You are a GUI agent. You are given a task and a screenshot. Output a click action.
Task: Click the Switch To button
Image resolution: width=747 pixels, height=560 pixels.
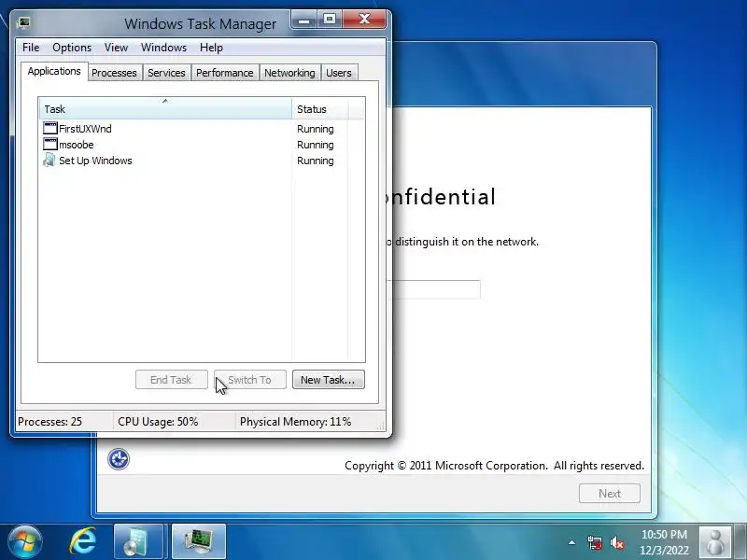pos(250,380)
